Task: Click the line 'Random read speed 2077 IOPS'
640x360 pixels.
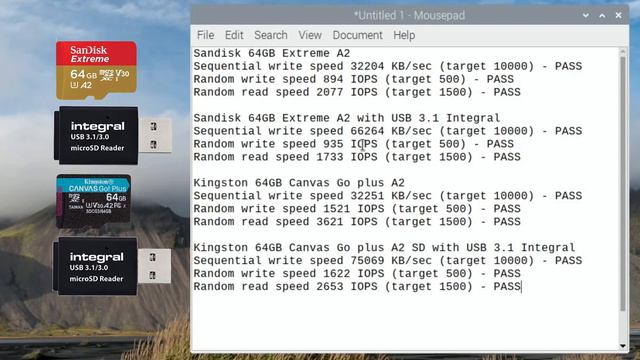Action: [x=357, y=93]
